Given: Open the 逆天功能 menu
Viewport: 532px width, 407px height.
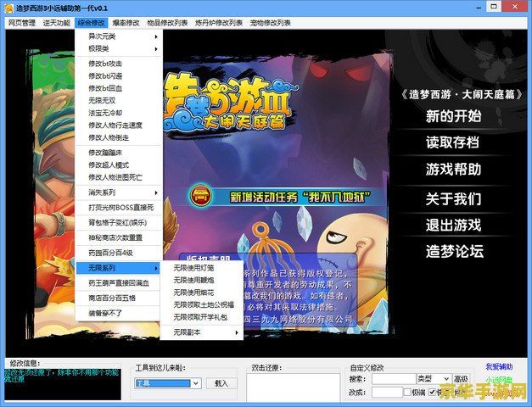Looking at the screenshot, I should click(56, 23).
